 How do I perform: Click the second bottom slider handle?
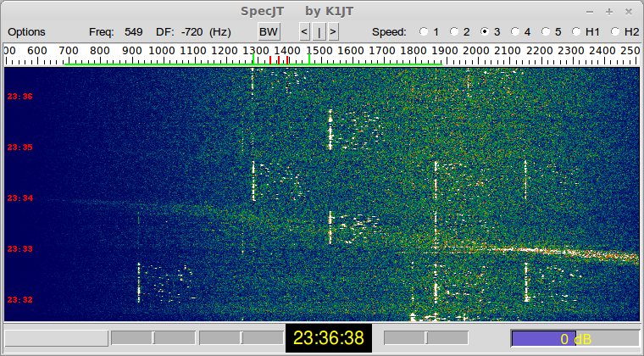pyautogui.click(x=241, y=338)
